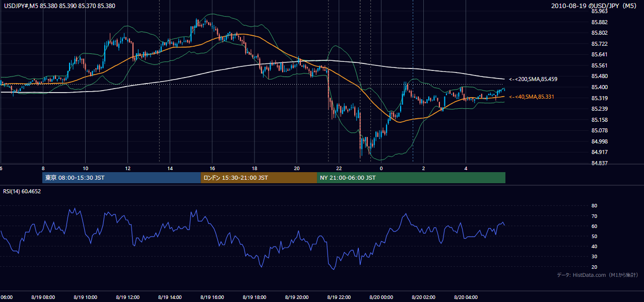Viewport: 644px width, 302px height.
Task: Click the 8/19 08:00 time label
Action: coord(43,297)
